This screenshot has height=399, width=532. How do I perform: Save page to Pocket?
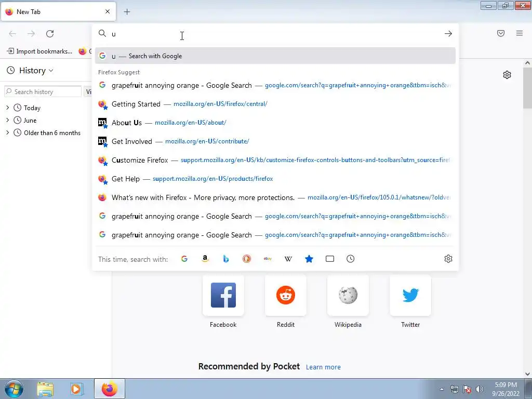[501, 33]
